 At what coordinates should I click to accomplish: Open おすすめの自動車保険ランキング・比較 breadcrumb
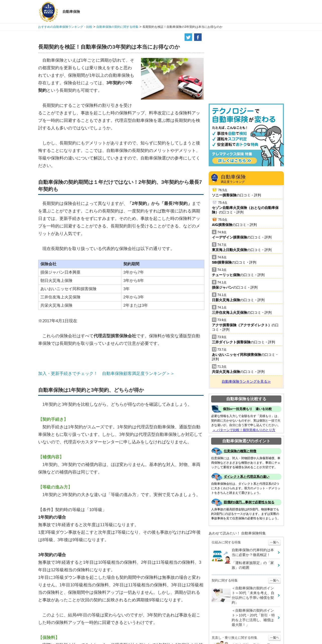coord(65,27)
